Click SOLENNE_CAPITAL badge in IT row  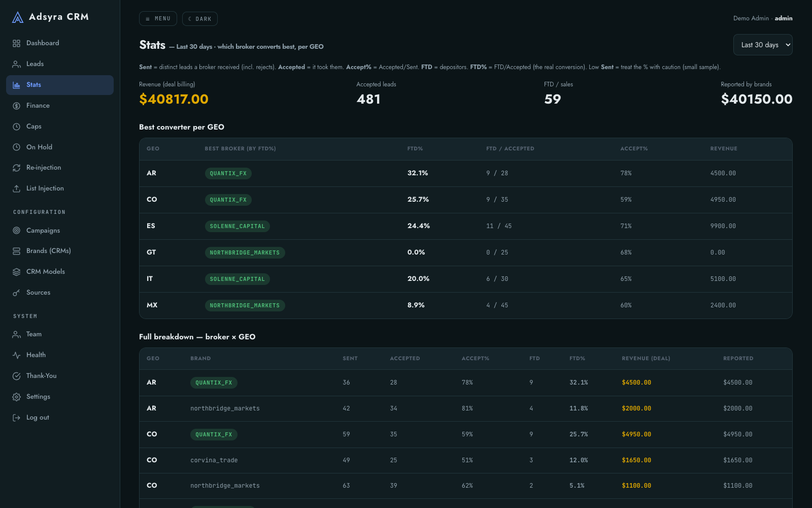point(238,279)
